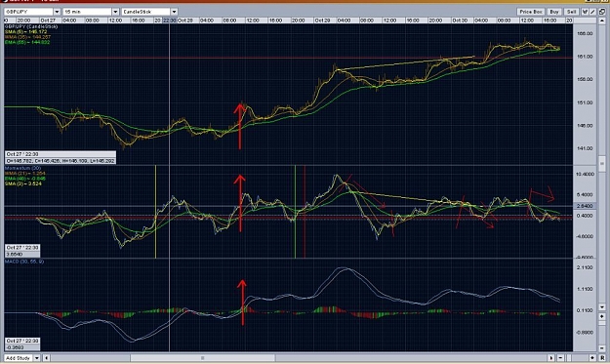Click the vertical zoom slider handle
The width and height of the screenshot is (610, 364).
pyautogui.click(x=602, y=323)
